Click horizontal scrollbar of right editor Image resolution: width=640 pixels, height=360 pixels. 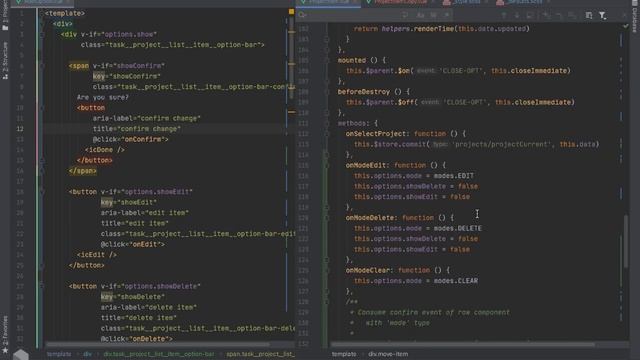462,345
